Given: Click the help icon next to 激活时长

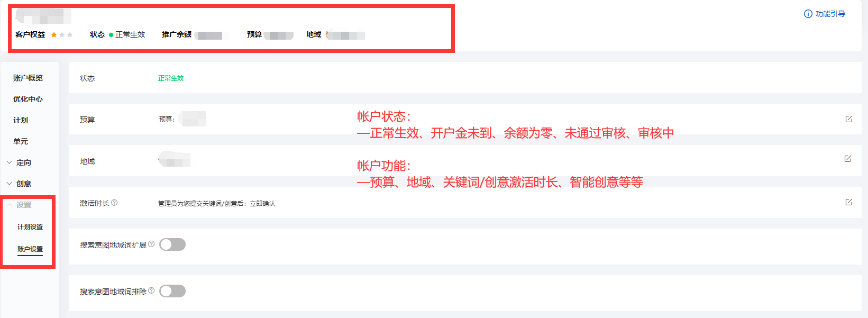Looking at the screenshot, I should 114,203.
